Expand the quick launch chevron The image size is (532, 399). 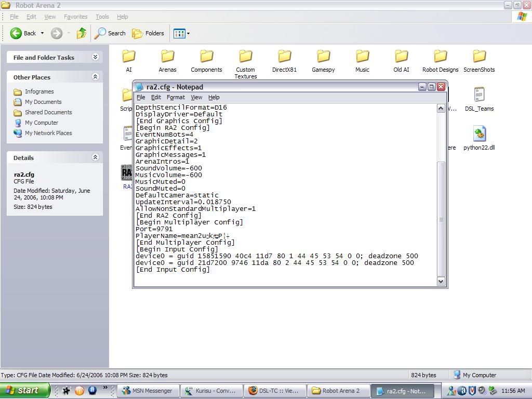pos(105,387)
